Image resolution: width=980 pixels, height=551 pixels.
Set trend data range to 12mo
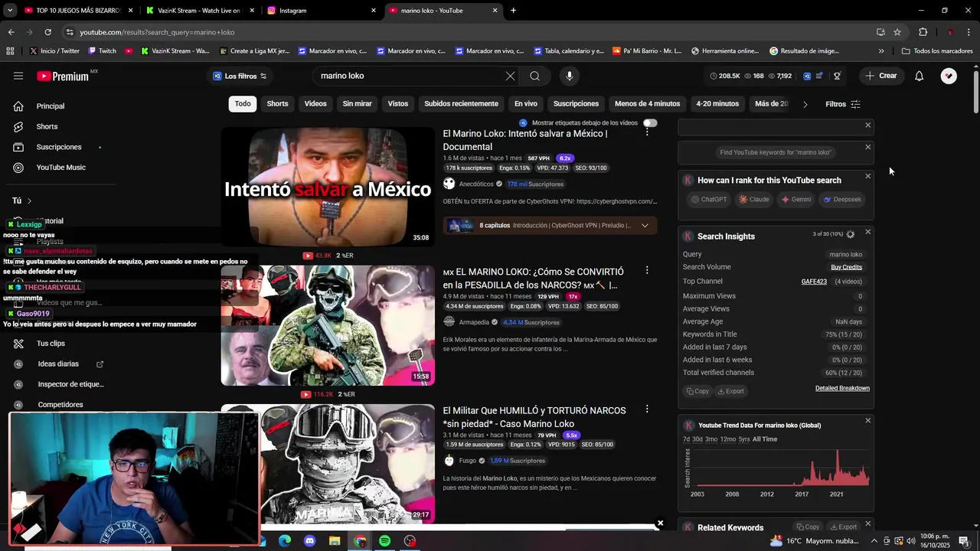pos(727,439)
